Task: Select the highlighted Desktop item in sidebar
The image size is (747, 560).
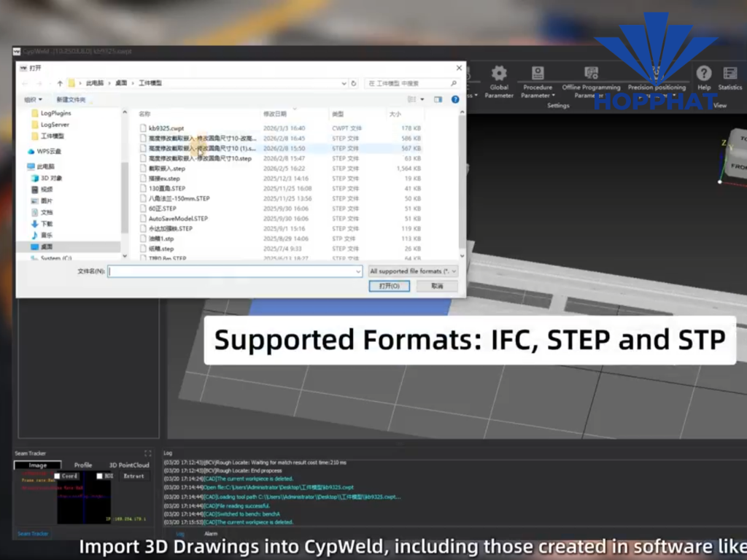Action: pos(42,246)
